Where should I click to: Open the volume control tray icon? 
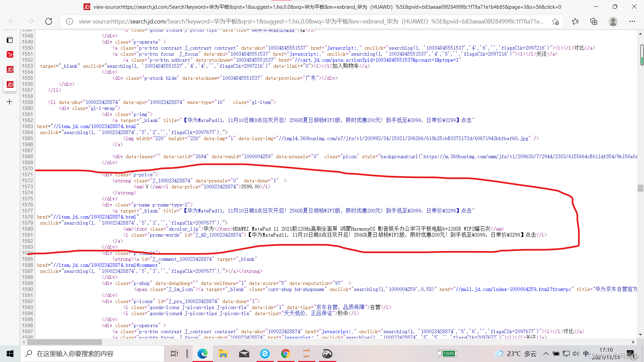click(x=576, y=354)
